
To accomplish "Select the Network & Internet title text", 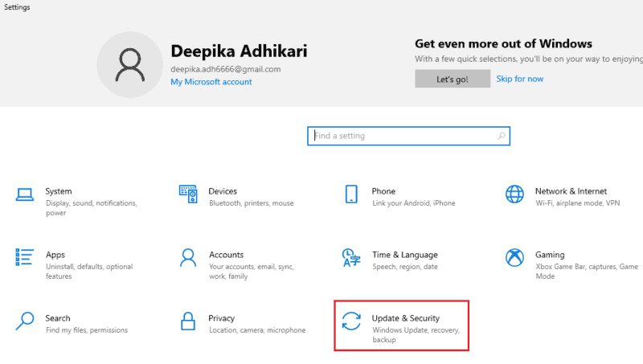I will pos(571,191).
